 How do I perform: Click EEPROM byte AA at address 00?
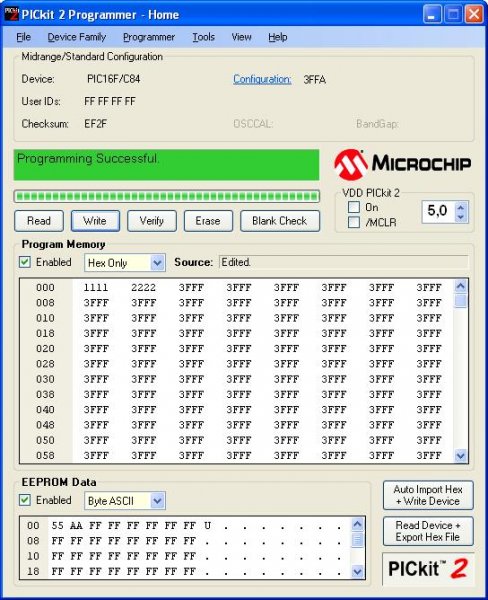point(76,525)
